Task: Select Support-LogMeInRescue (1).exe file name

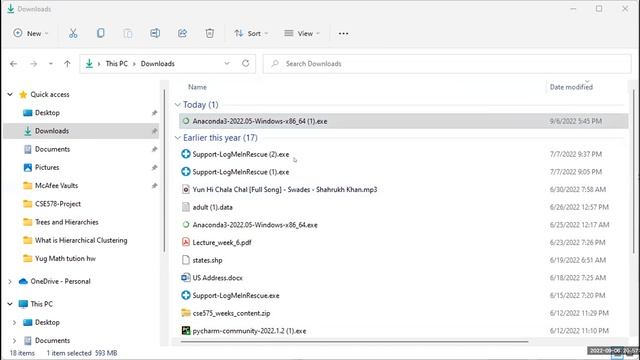Action: (241, 172)
